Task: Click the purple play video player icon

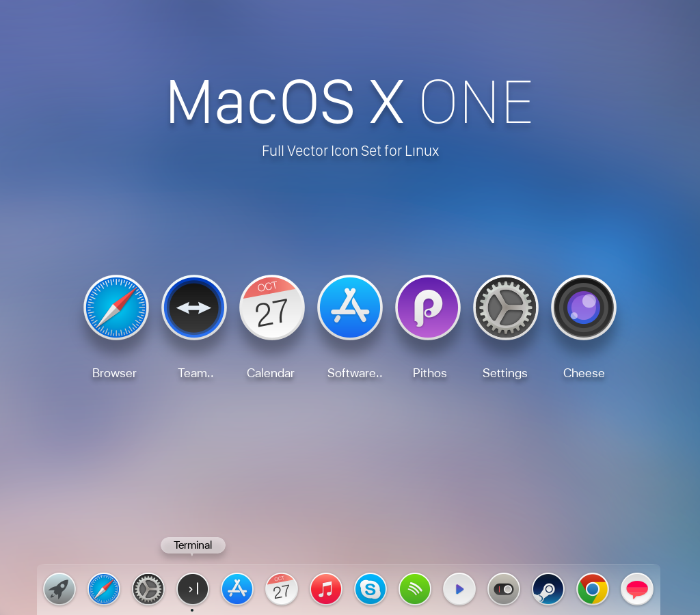Action: click(x=459, y=589)
